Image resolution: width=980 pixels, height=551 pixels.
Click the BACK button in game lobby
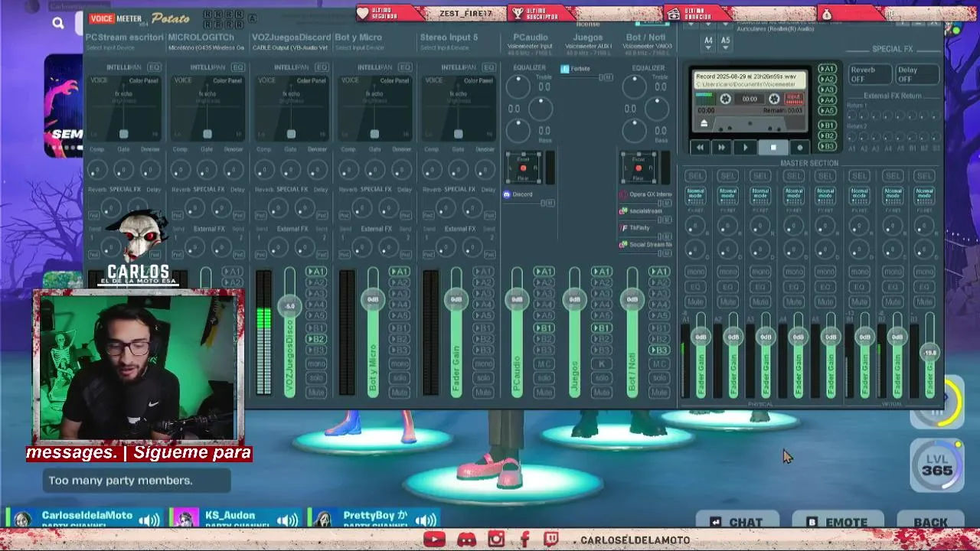(x=930, y=523)
